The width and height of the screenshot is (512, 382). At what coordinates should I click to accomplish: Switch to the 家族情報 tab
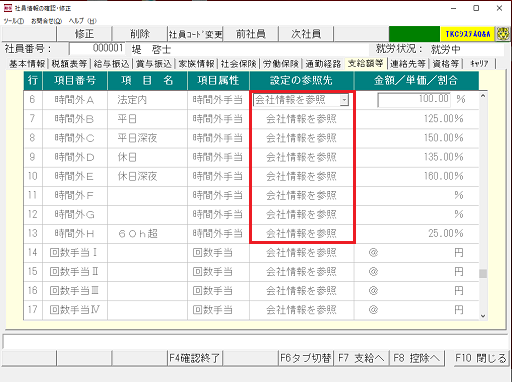196,64
